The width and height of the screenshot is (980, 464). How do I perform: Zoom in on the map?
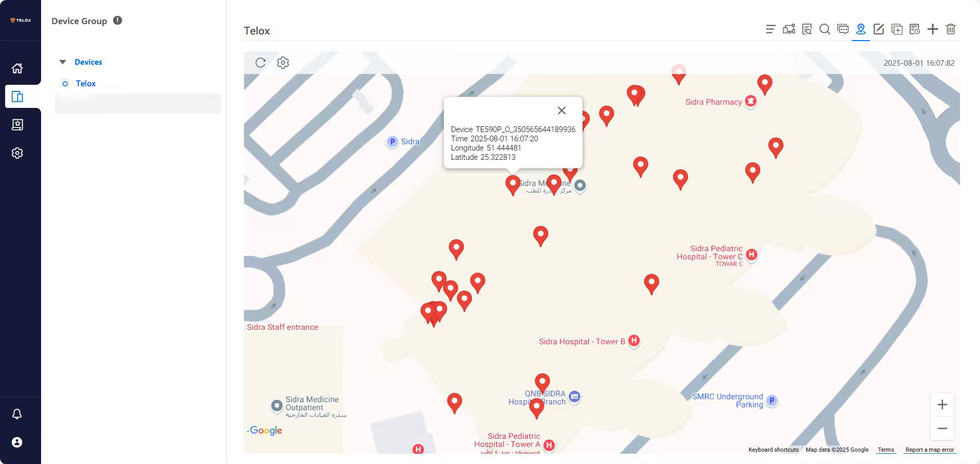click(x=942, y=405)
